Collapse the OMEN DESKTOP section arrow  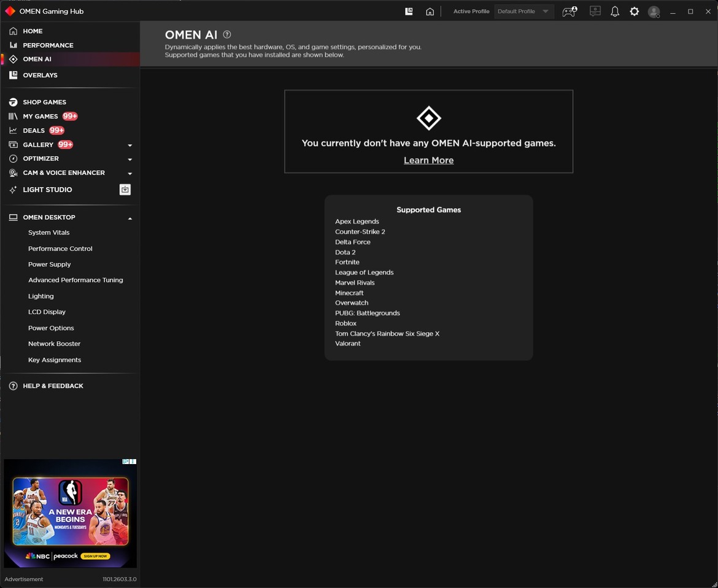point(130,219)
